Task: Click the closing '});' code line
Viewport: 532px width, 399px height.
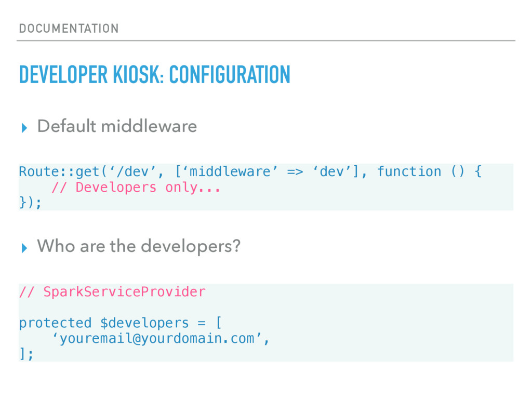Action: click(x=30, y=203)
